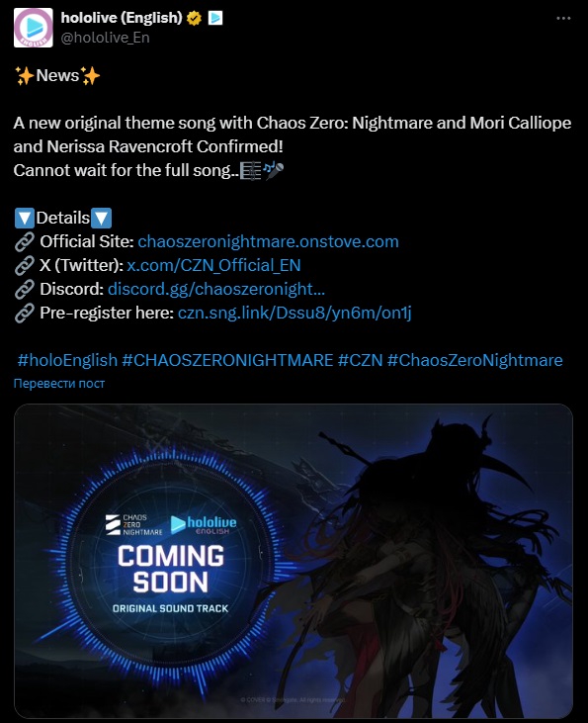Click the down arrow emoji before Details
This screenshot has height=723, width=588.
[x=24, y=219]
